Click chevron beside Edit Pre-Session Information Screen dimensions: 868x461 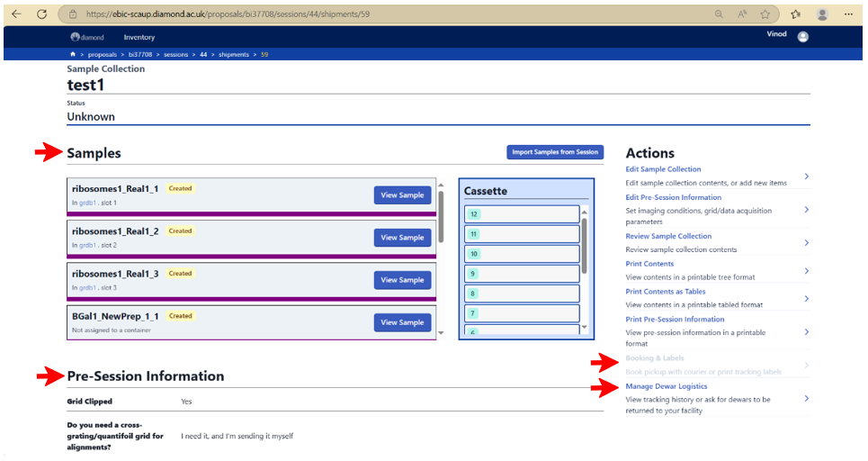click(x=807, y=210)
